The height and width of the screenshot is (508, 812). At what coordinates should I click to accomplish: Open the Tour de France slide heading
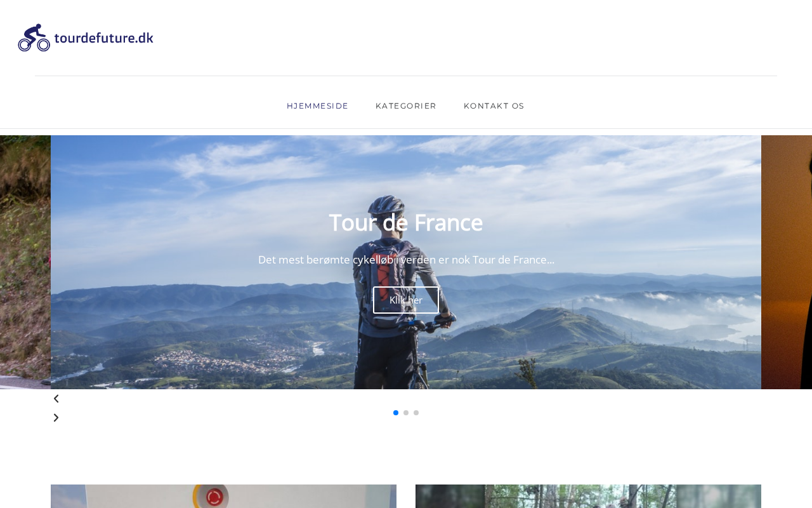[406, 222]
